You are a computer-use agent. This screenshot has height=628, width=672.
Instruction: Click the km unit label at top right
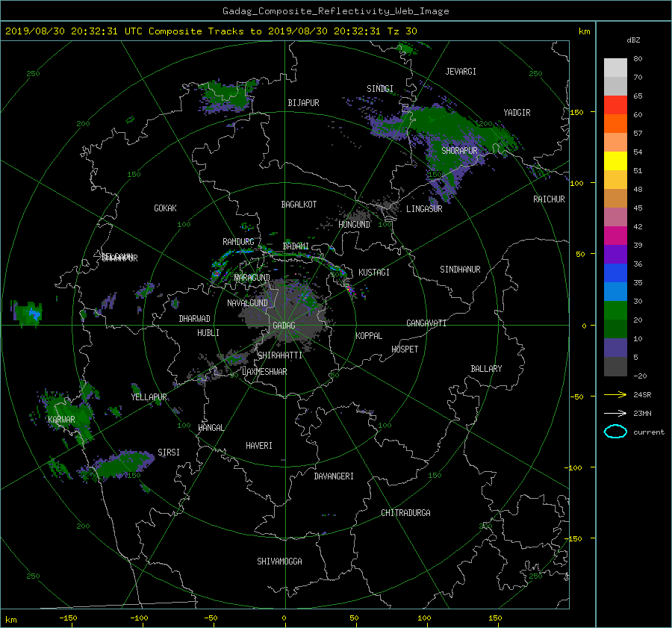(x=584, y=31)
